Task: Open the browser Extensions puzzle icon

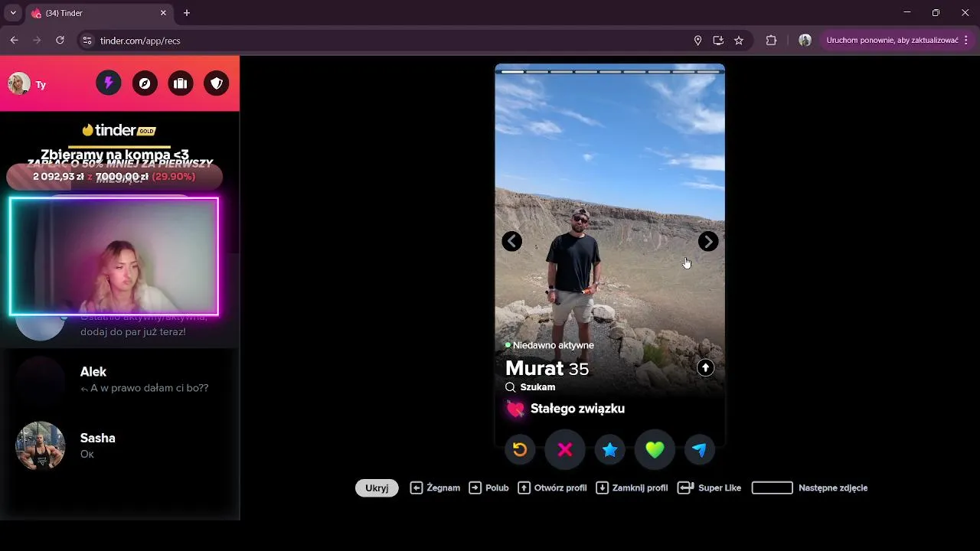Action: pos(771,41)
